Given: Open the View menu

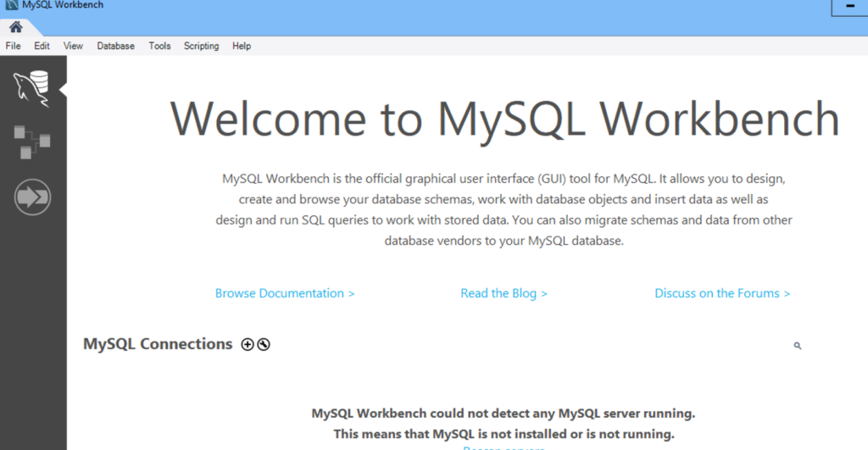Looking at the screenshot, I should pyautogui.click(x=73, y=46).
